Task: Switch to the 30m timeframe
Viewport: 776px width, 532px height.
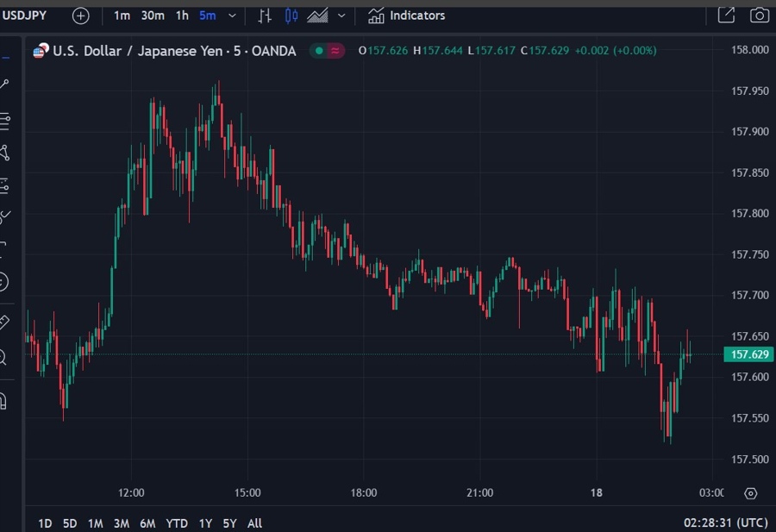Action: point(153,16)
